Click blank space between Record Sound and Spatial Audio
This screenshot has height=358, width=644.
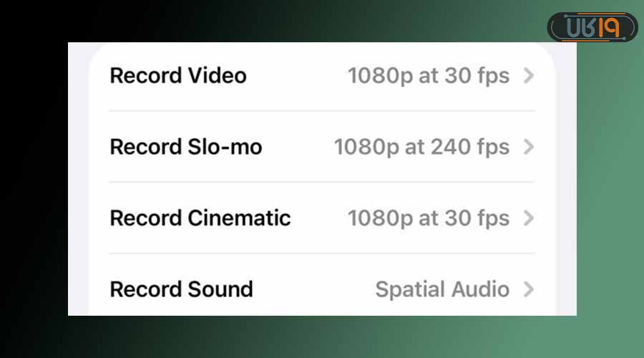[315, 289]
